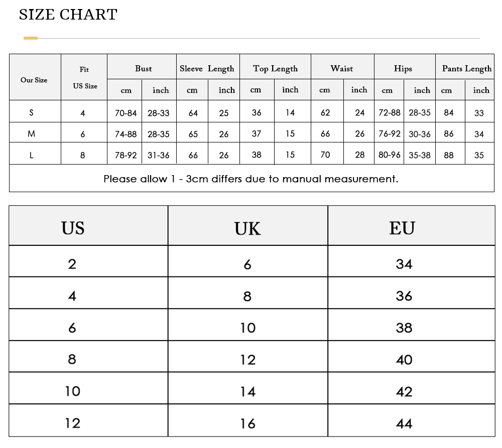Click the Our Size column header
502x448 pixels.
tap(34, 80)
